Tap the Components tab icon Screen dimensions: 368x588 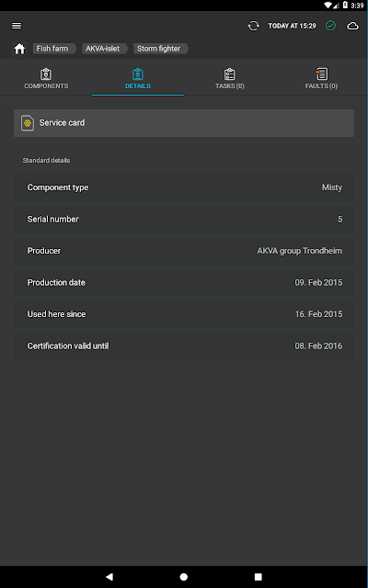(46, 73)
